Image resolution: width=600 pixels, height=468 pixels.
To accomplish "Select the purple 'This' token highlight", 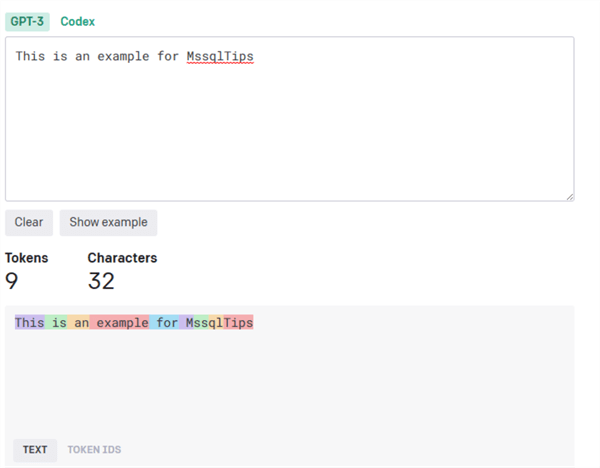I will [30, 323].
